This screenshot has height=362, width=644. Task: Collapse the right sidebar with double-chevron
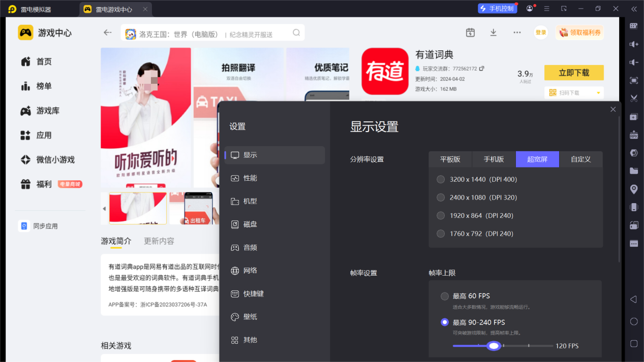pyautogui.click(x=634, y=9)
